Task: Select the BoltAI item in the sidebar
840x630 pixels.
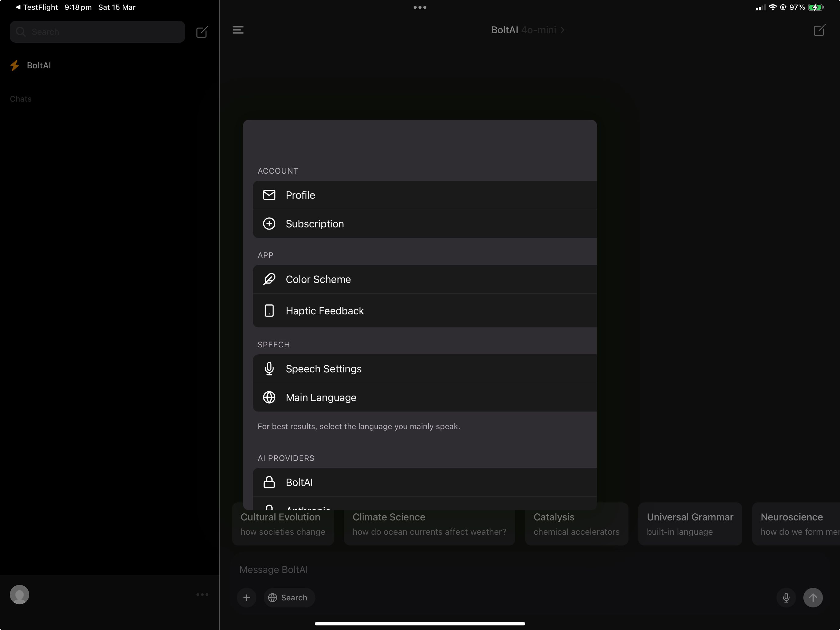Action: pos(109,65)
